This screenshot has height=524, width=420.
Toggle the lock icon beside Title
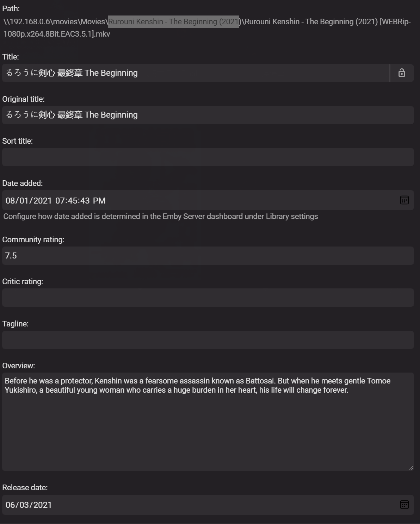pyautogui.click(x=402, y=73)
